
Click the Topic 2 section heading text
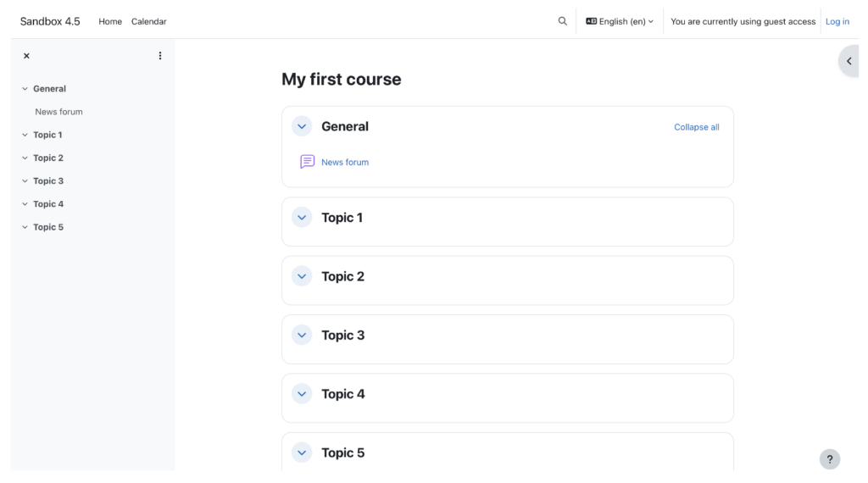click(x=343, y=276)
